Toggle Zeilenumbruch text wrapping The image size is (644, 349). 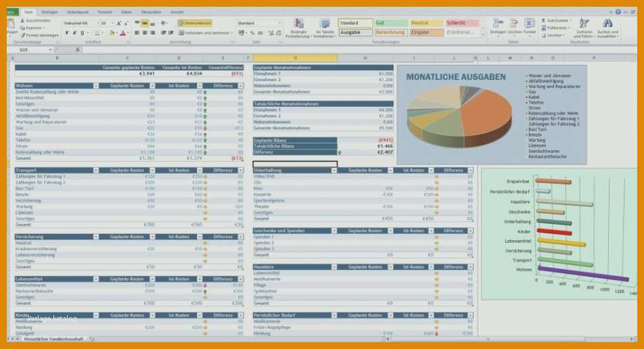pos(195,24)
